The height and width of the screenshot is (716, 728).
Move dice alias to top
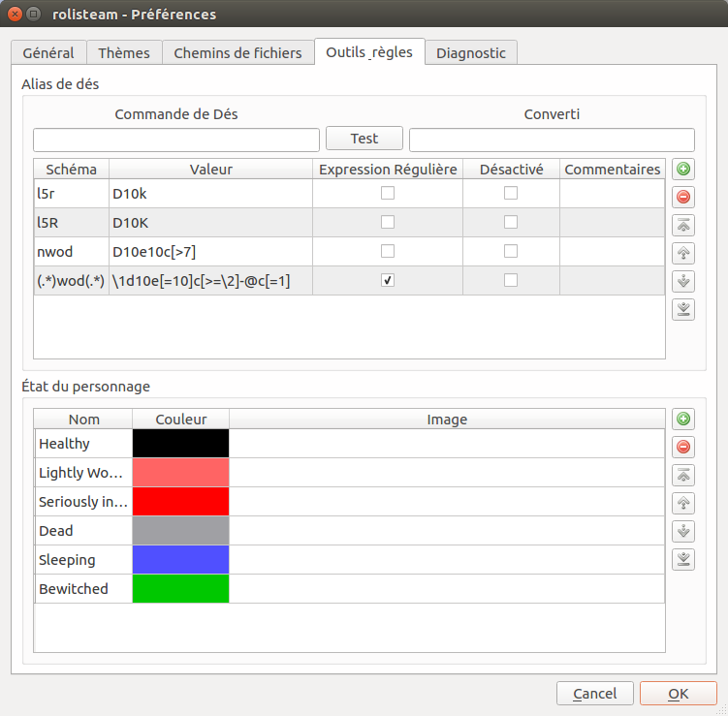click(x=683, y=226)
